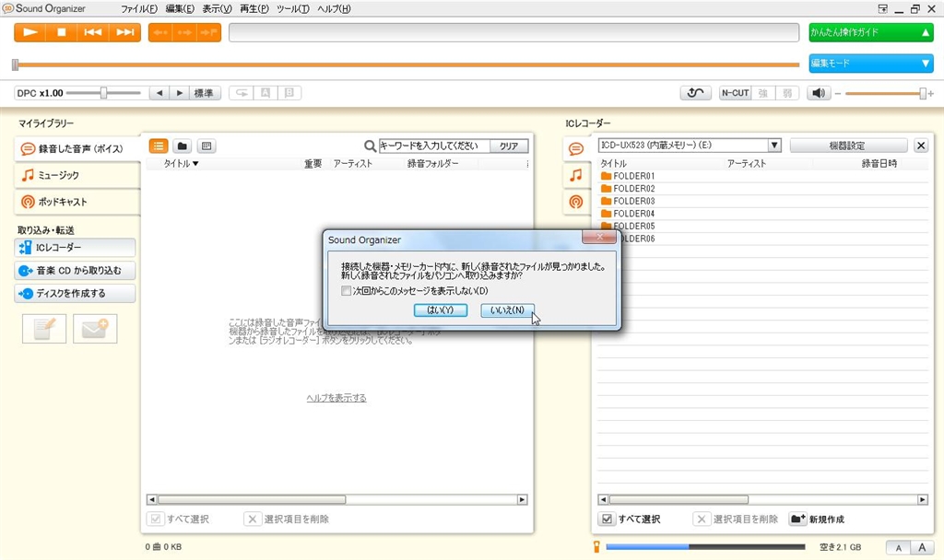The height and width of the screenshot is (560, 944).
Task: Skip to previous track button
Action: click(93, 32)
